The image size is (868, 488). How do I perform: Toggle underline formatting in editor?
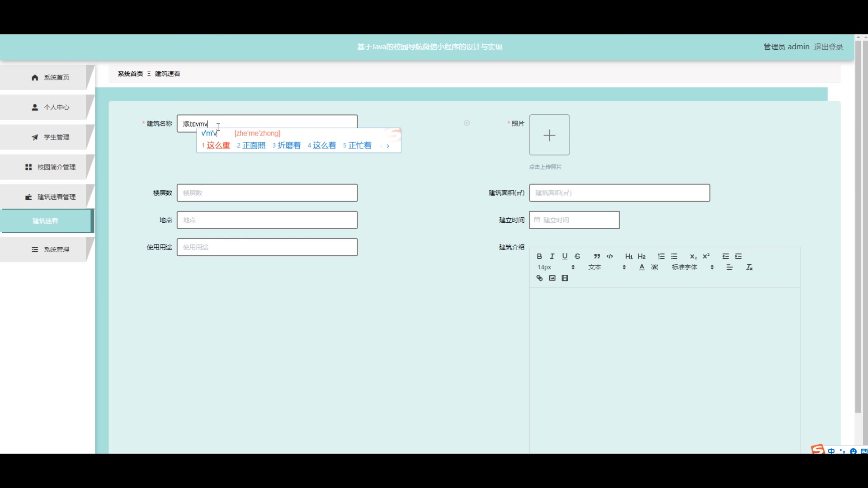(565, 256)
